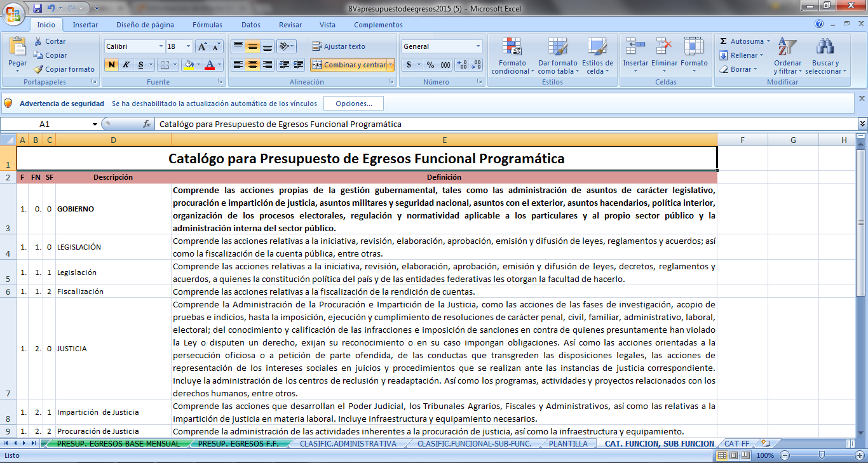Image resolution: width=868 pixels, height=463 pixels.
Task: Click the fill color bucket swatch
Action: click(x=188, y=65)
